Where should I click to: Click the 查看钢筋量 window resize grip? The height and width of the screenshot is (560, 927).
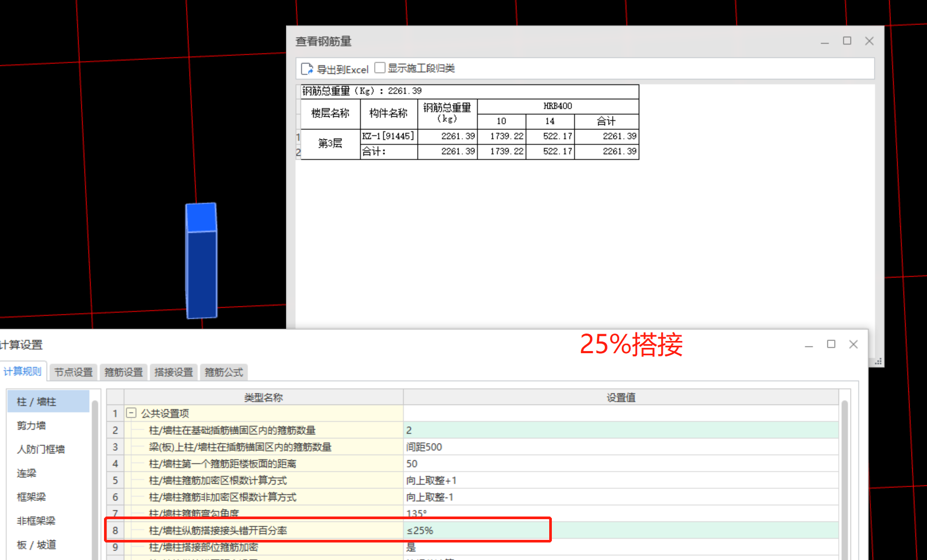878,361
